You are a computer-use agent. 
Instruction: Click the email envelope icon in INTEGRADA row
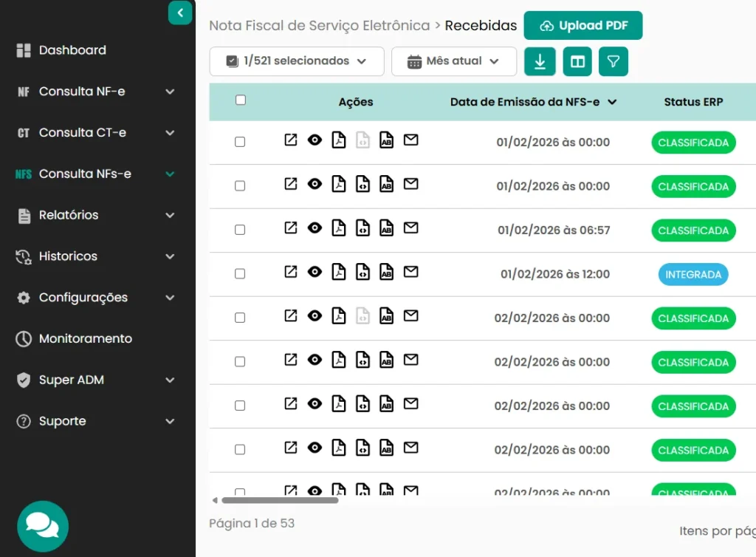point(410,272)
